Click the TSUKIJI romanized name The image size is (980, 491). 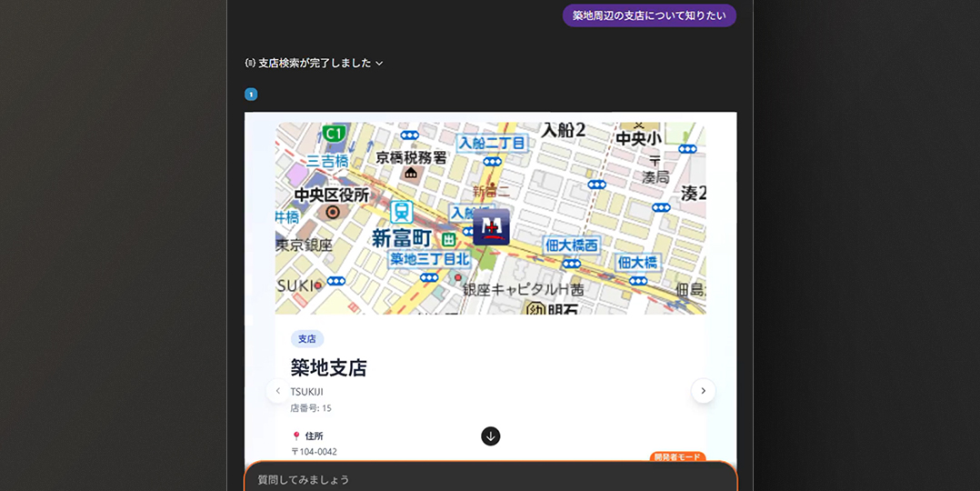[x=307, y=392]
